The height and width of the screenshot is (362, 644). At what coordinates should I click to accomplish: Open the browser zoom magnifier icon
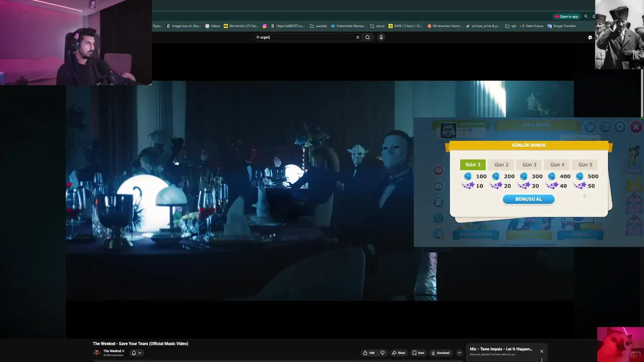pos(586,17)
